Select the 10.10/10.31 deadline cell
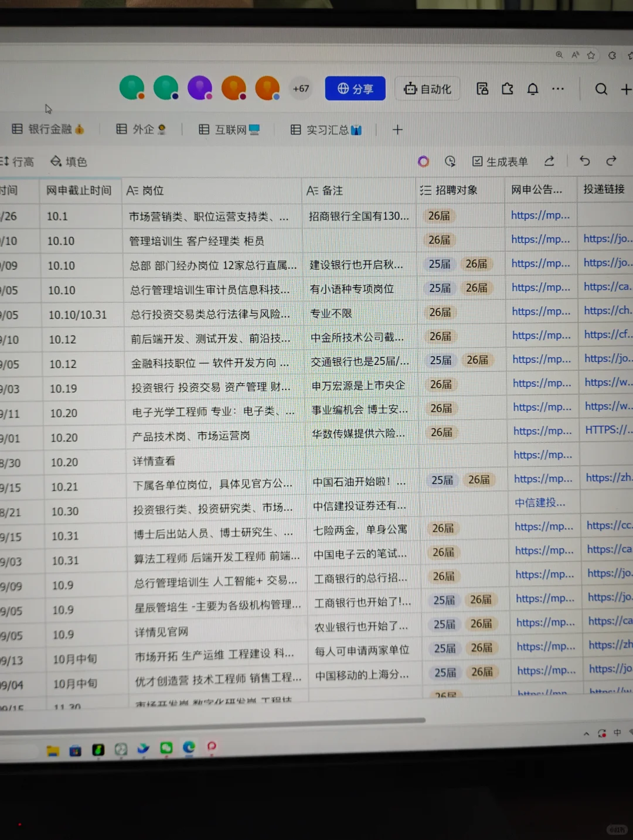This screenshot has height=840, width=633. click(x=83, y=315)
